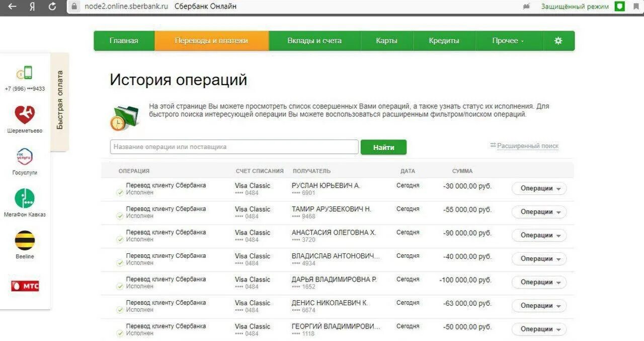This screenshot has width=644, height=341.
Task: Click the СЧЕТ СПИСАНИЯ column header
Action: point(260,171)
